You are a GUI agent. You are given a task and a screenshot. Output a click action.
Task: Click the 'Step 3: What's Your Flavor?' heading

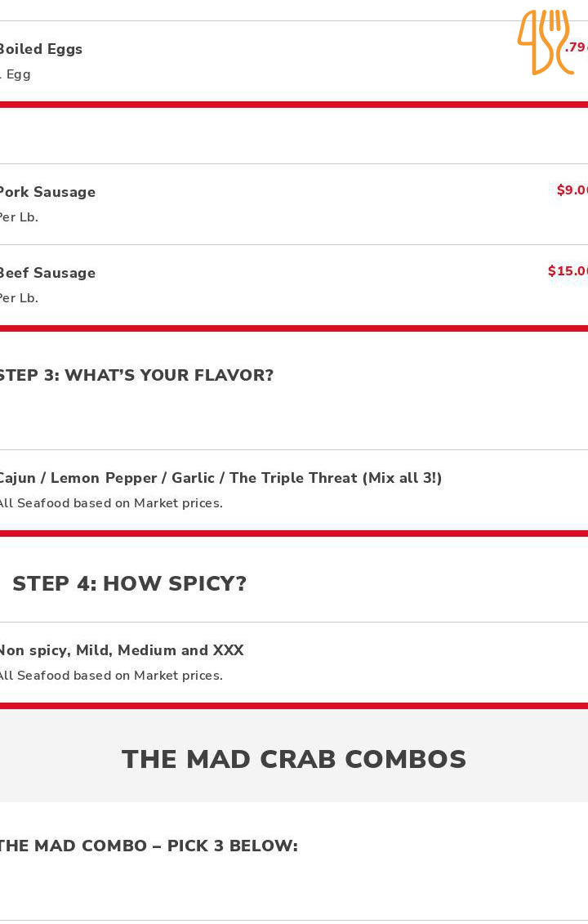136,375
